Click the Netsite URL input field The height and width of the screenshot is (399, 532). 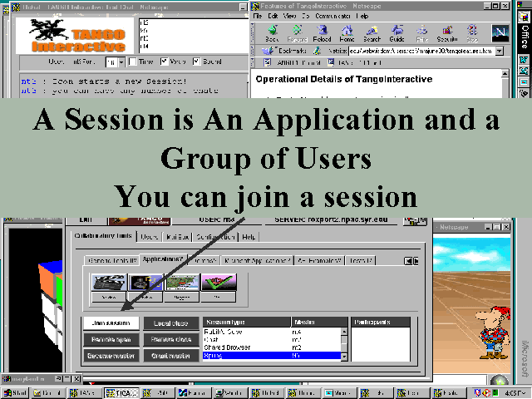(421, 52)
